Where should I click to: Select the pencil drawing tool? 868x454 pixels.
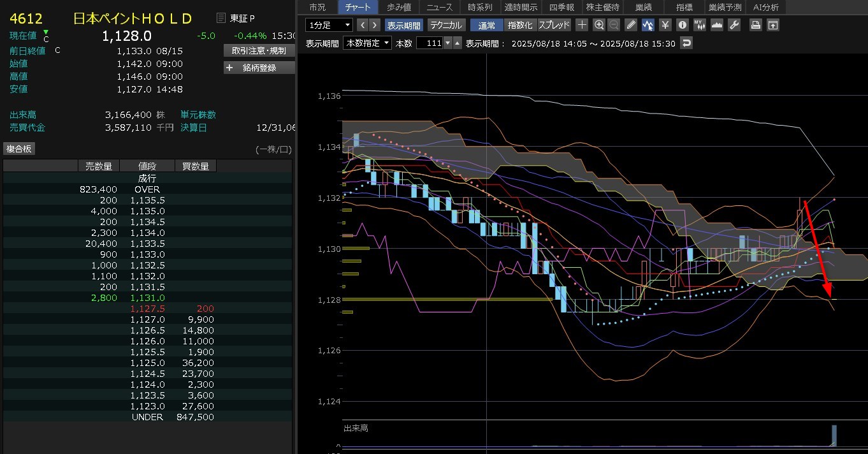pyautogui.click(x=632, y=25)
